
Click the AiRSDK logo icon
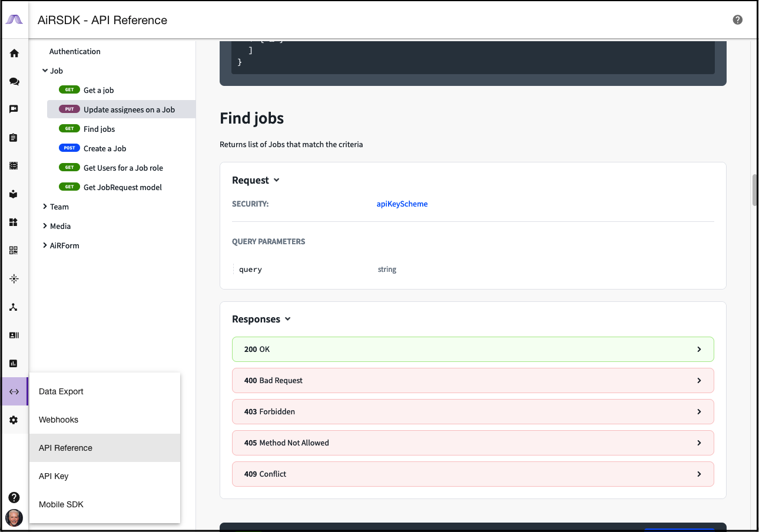[x=14, y=19]
